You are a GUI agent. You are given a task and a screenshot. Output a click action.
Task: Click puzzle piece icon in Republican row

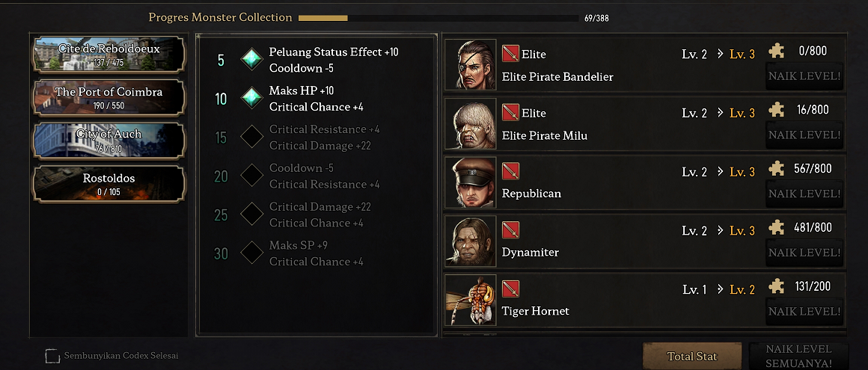point(777,169)
